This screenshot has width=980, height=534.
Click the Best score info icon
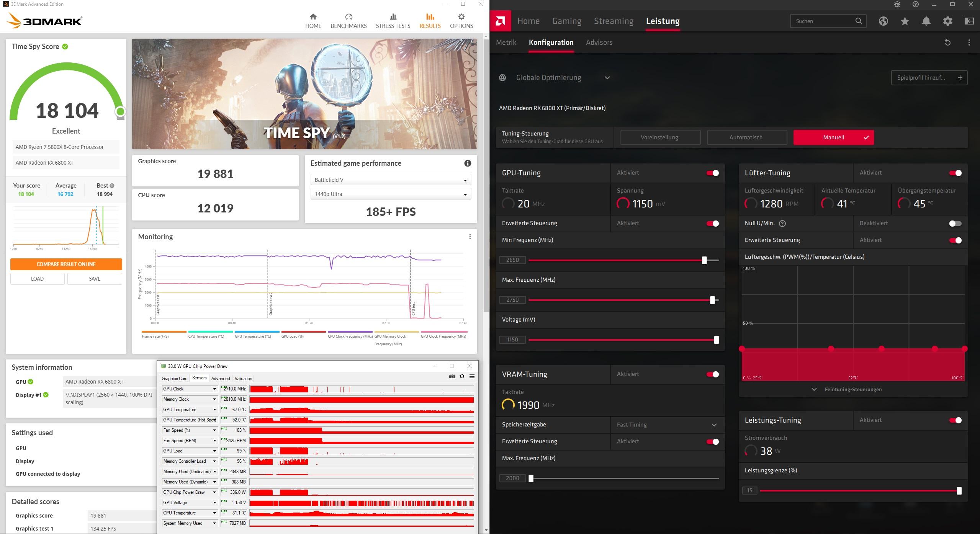112,186
